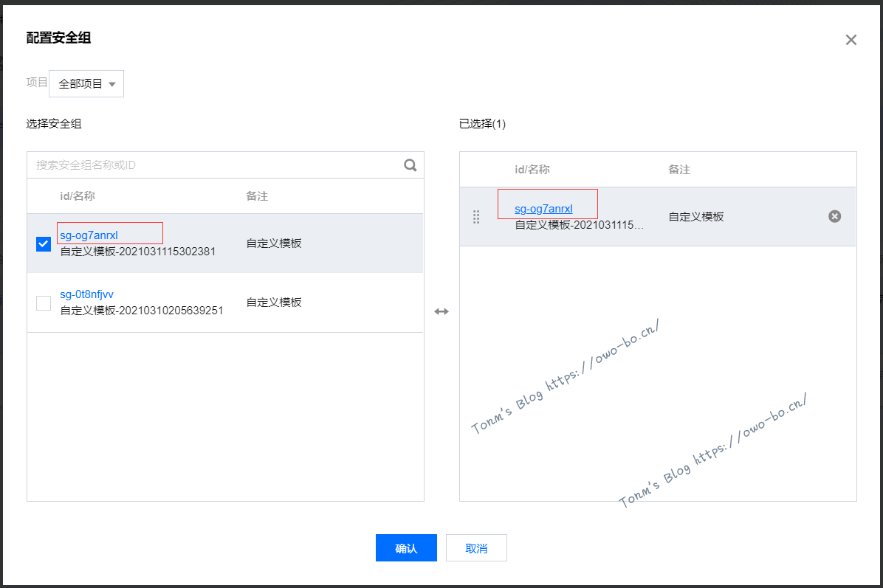
Task: Click the id/名称 header in the left list
Action: pos(78,196)
